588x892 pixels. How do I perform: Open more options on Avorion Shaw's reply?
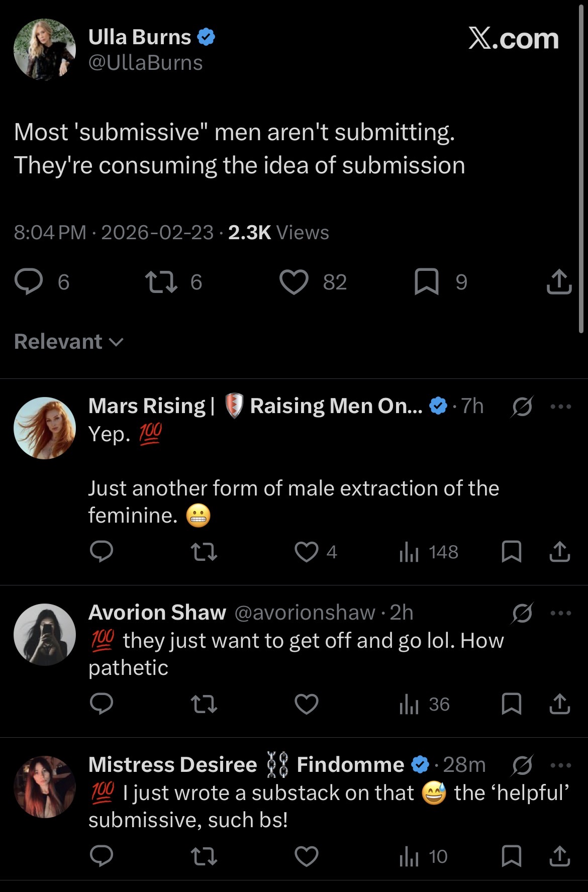click(561, 613)
